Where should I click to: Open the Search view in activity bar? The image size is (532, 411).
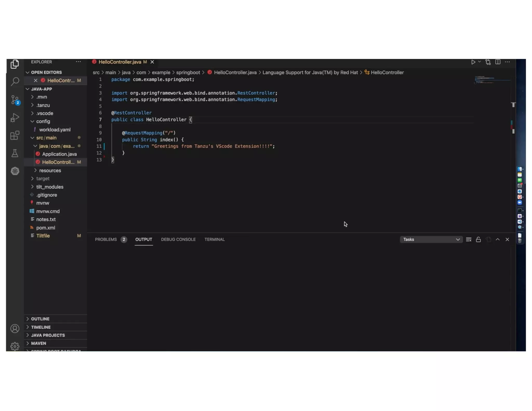point(15,82)
